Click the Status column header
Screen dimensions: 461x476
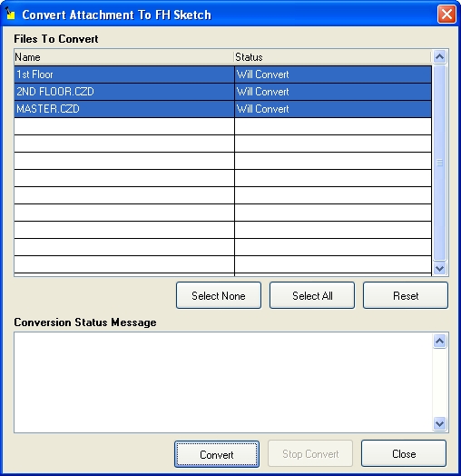[x=332, y=57]
